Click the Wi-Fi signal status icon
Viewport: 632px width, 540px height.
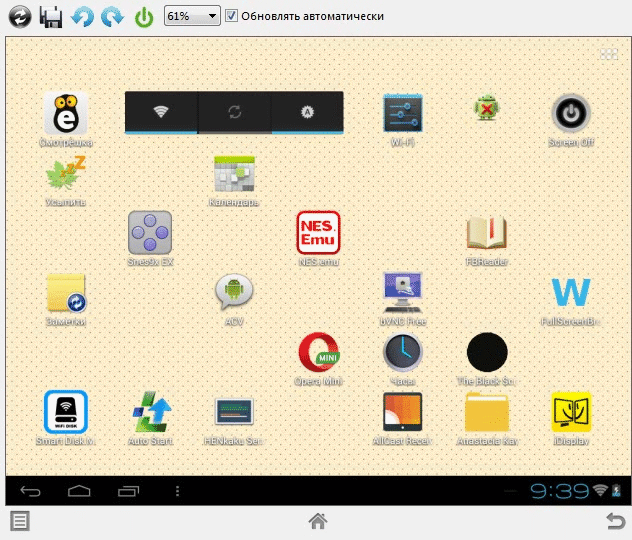[x=600, y=490]
